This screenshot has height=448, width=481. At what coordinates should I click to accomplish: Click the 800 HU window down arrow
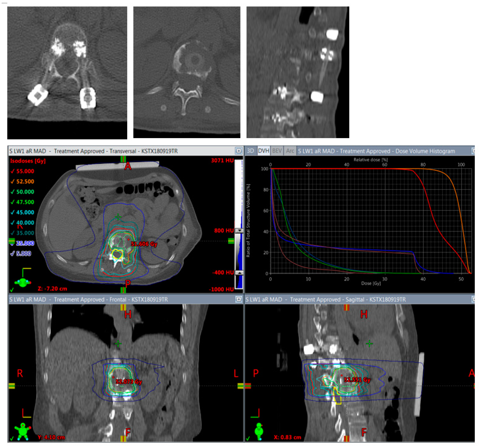point(239,231)
